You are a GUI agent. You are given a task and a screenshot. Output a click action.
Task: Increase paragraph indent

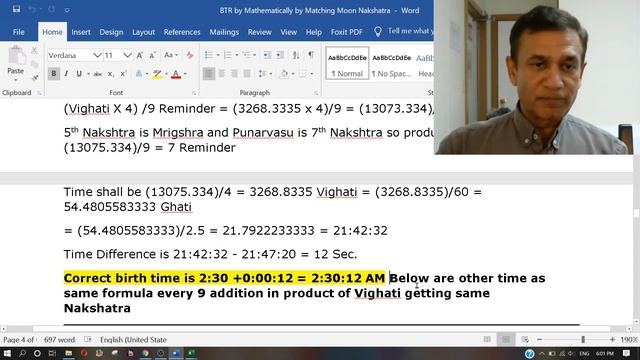[280, 55]
